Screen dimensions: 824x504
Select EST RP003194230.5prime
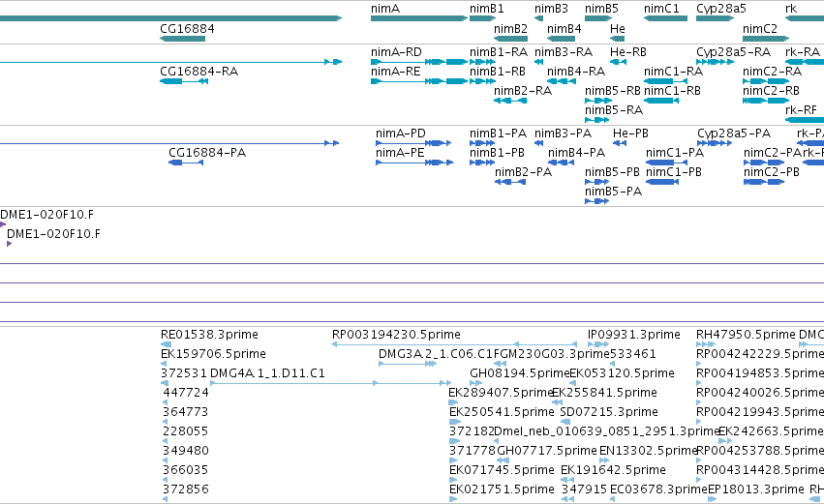[x=454, y=344]
